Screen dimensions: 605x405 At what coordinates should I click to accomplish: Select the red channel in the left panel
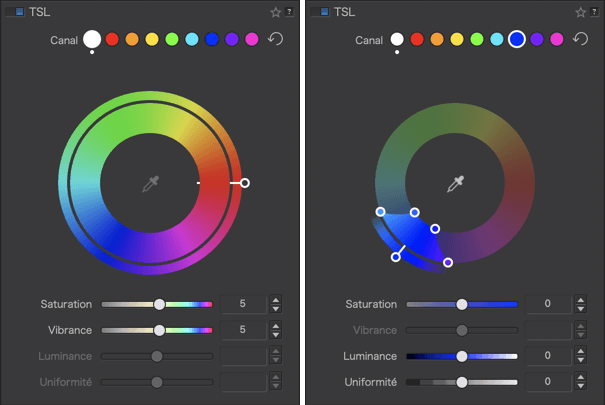112,39
